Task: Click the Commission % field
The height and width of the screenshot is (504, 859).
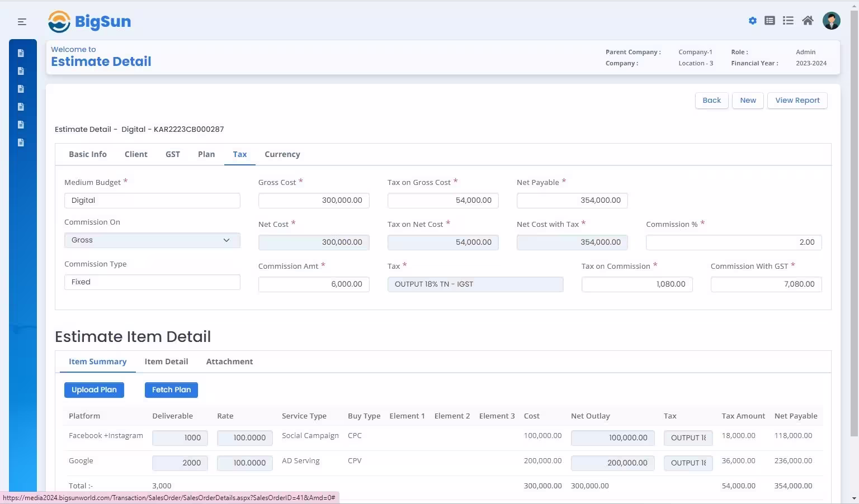Action: coord(734,243)
